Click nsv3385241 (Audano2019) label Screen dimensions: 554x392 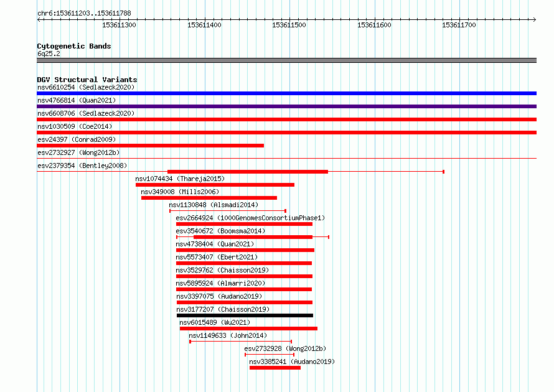click(292, 362)
